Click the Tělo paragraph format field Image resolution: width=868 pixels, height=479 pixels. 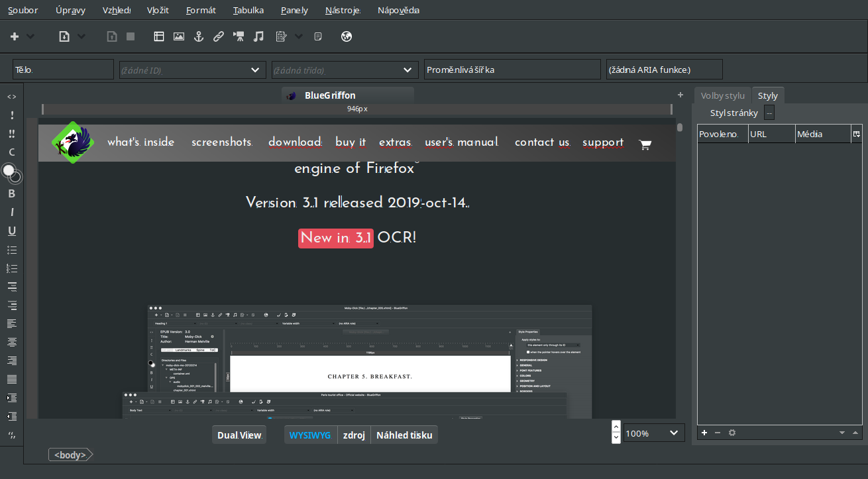pyautogui.click(x=64, y=70)
